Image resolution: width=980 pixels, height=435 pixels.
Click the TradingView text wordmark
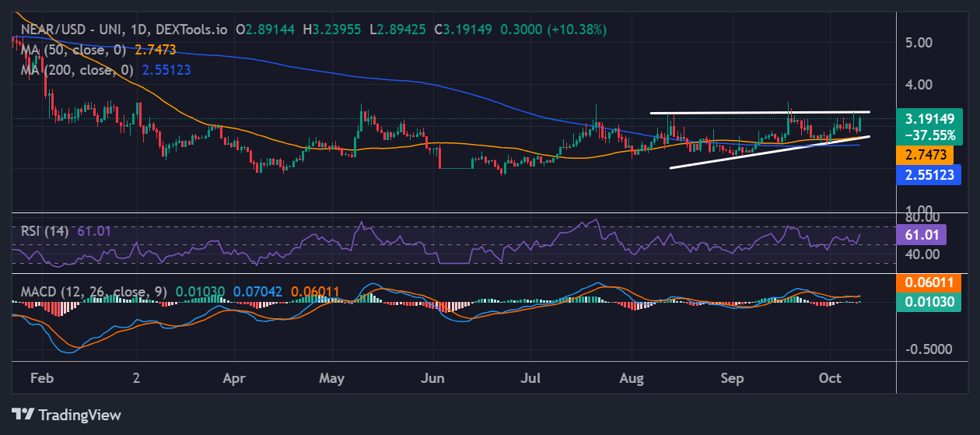(x=79, y=415)
